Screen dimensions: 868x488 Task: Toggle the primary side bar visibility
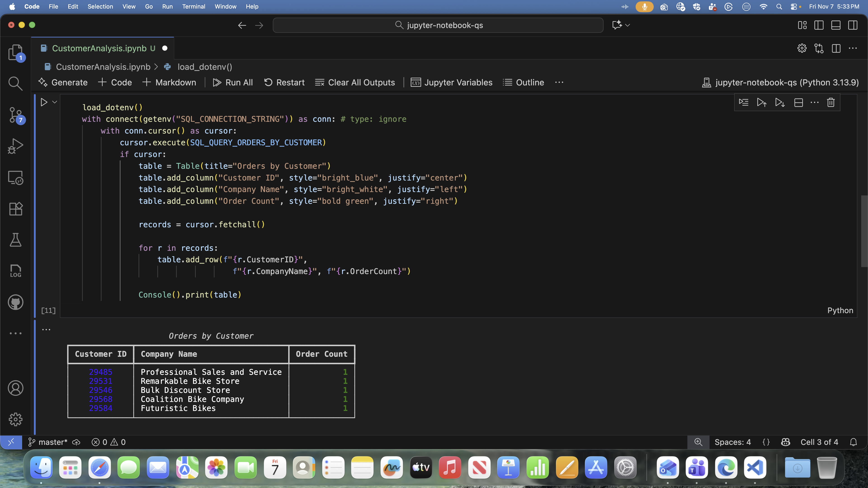[x=819, y=25]
